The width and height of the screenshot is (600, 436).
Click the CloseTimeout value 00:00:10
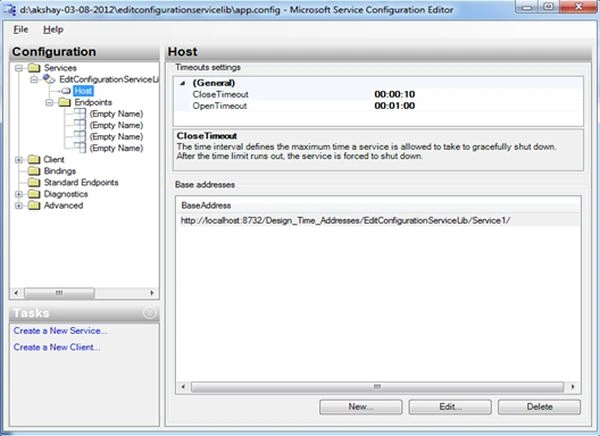click(x=395, y=95)
